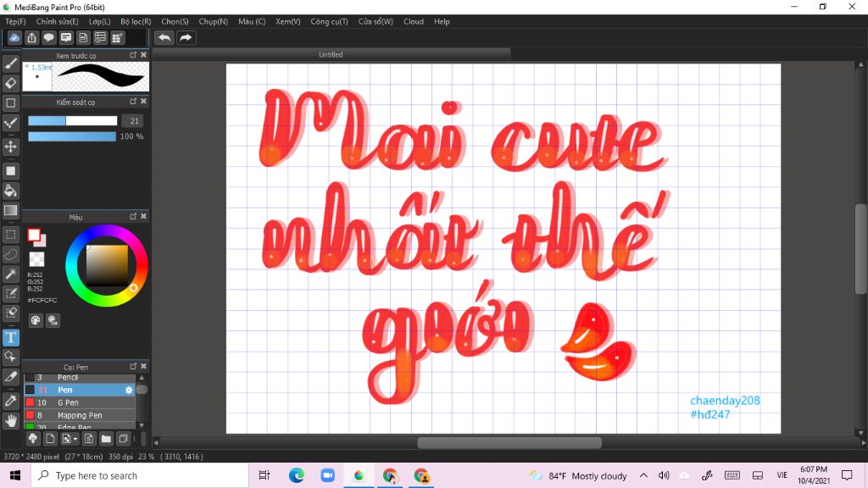
Task: Select the Divide (knife) tool
Action: coord(10,377)
